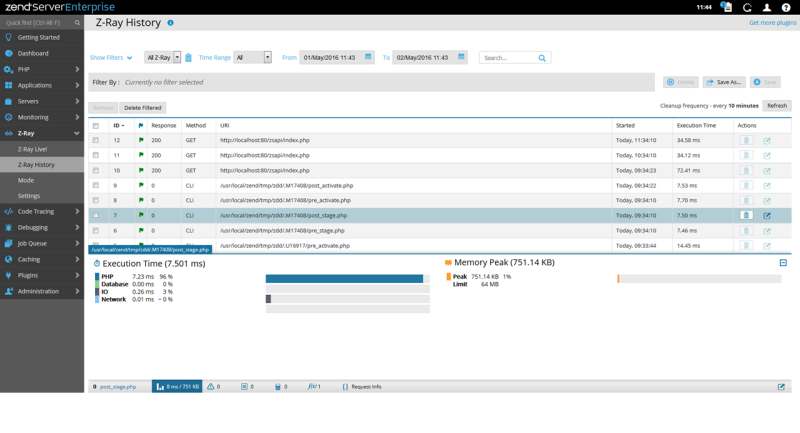Expand Show Filters chevron

click(130, 58)
